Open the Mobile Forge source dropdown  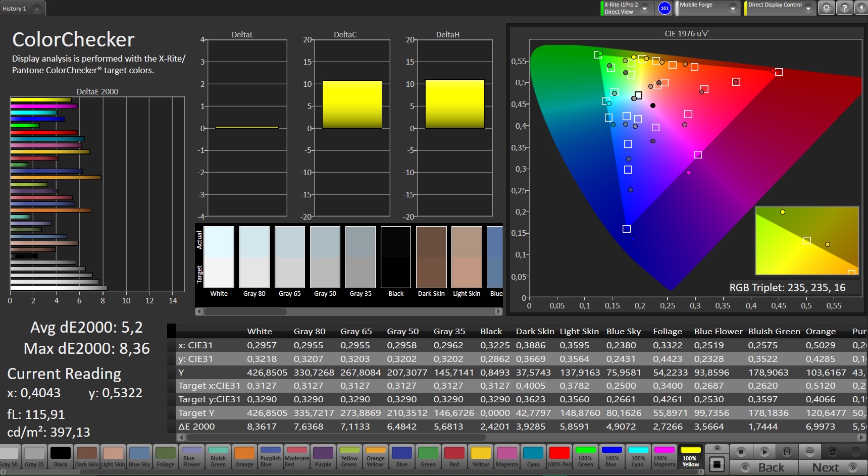pyautogui.click(x=732, y=9)
